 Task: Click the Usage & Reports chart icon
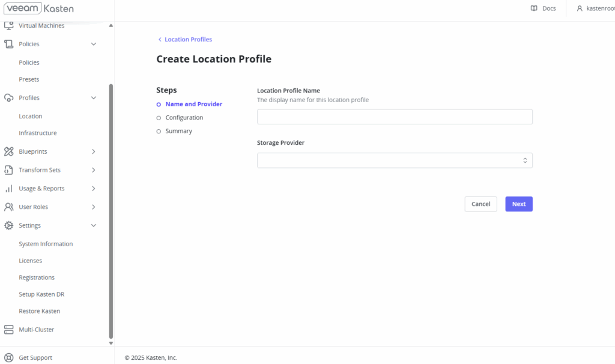9,188
